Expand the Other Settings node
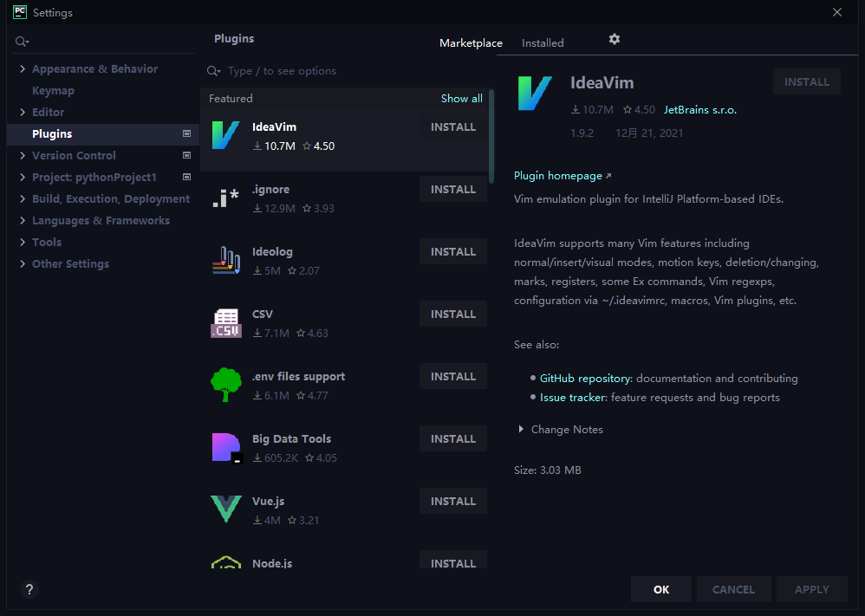Image resolution: width=865 pixels, height=616 pixels. point(22,263)
